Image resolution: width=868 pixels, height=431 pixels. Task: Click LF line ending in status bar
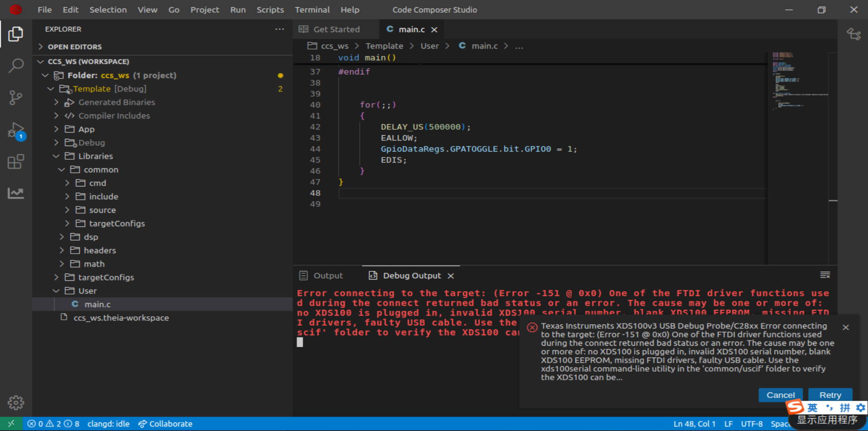[728, 424]
